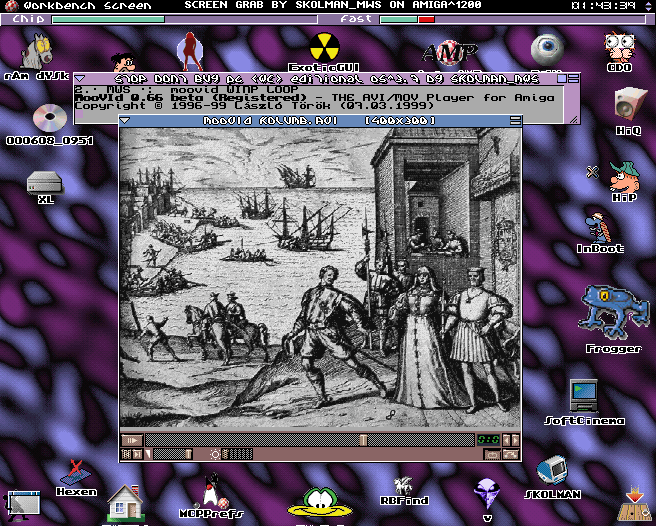
Task: Click the 'MooVId 0.66 beta (Registered)' shell text
Action: pos(190,98)
